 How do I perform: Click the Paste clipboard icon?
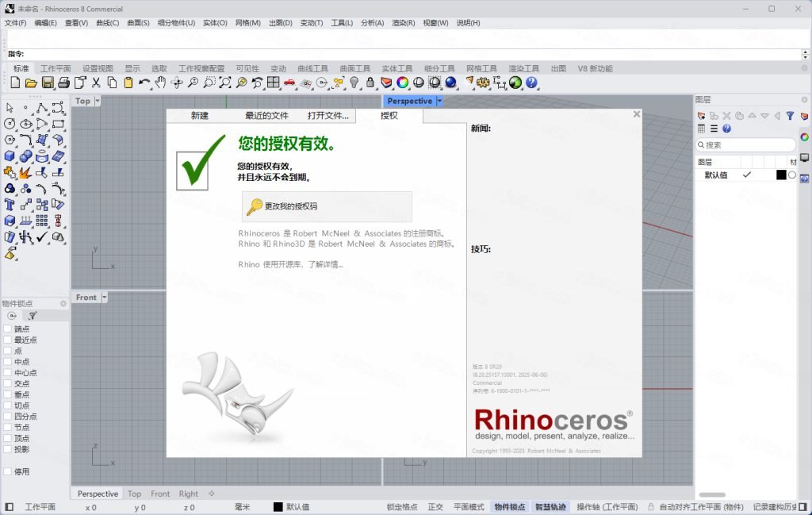(128, 83)
